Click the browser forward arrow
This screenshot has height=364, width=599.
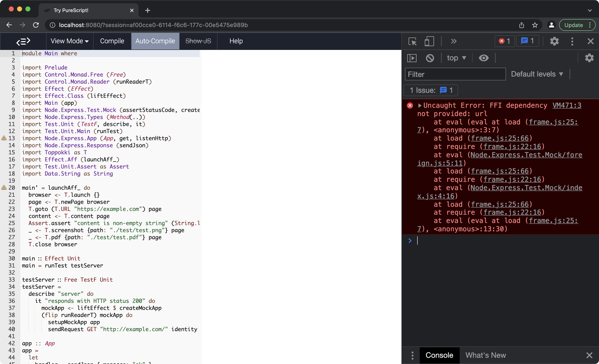pos(22,25)
